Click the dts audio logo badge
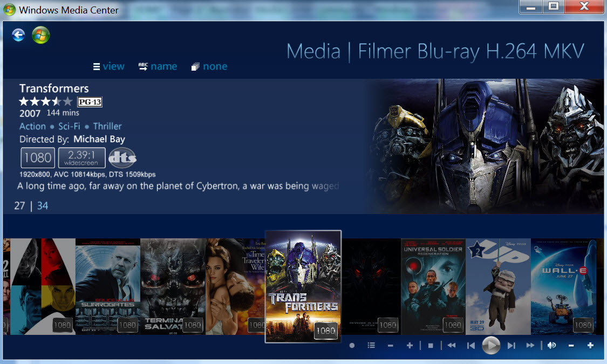 (122, 157)
